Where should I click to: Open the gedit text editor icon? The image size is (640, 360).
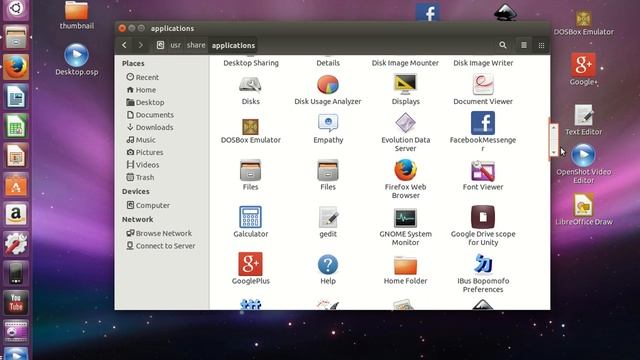(328, 217)
